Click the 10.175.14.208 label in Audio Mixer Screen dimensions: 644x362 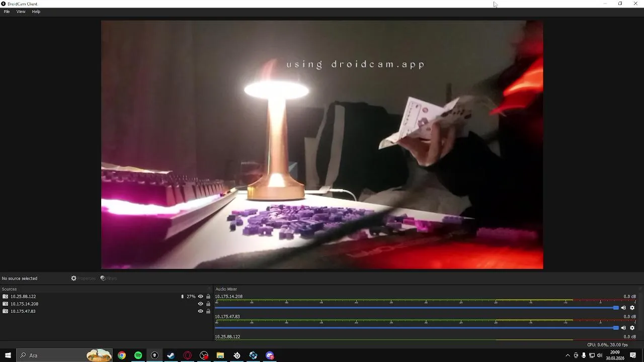pyautogui.click(x=228, y=297)
